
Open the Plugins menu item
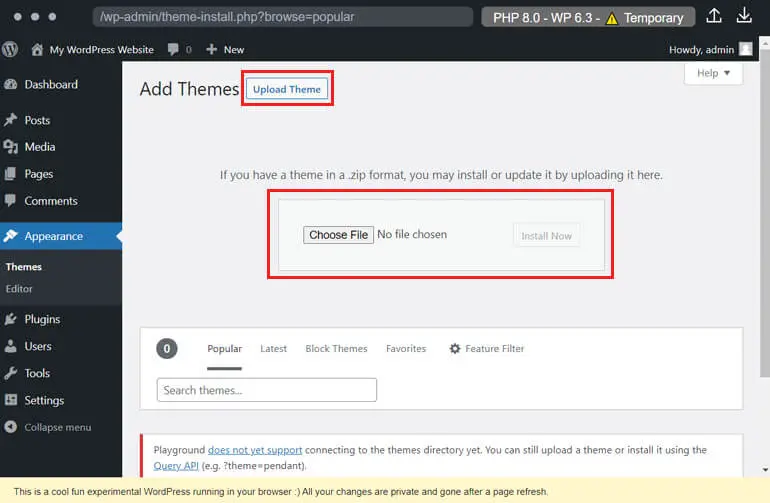click(42, 319)
